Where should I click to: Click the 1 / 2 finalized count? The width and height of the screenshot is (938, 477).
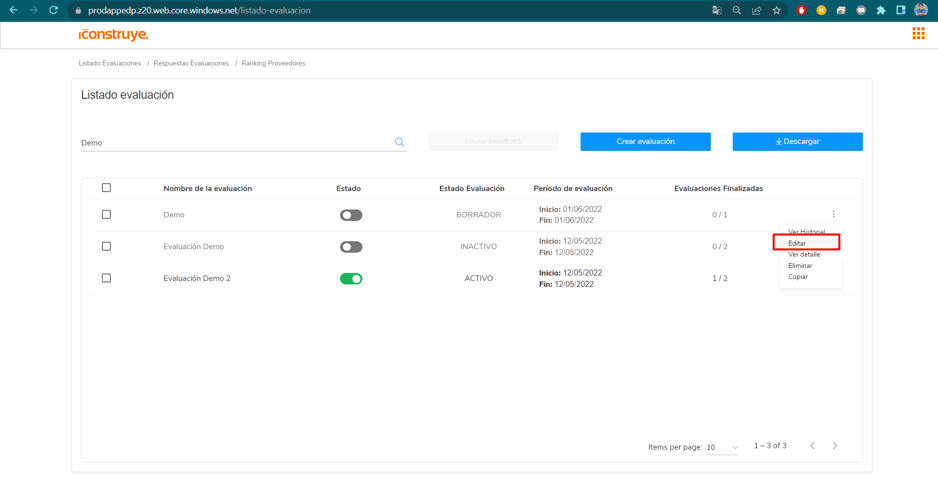click(720, 278)
